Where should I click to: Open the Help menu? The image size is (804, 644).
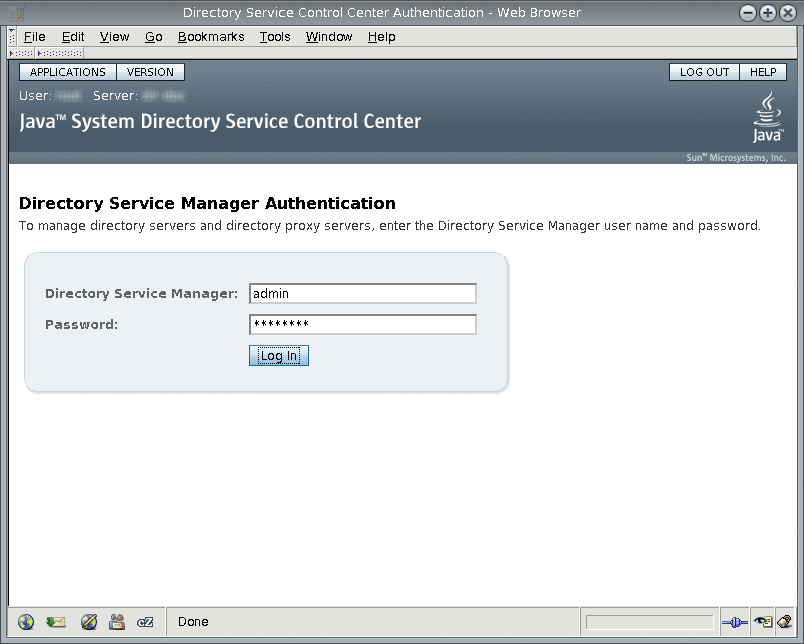[x=381, y=37]
